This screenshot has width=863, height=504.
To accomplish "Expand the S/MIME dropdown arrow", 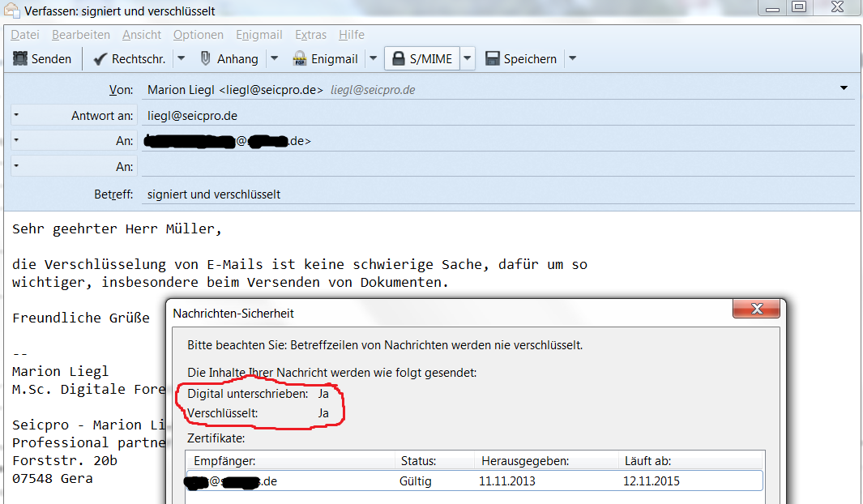I will click(x=468, y=58).
